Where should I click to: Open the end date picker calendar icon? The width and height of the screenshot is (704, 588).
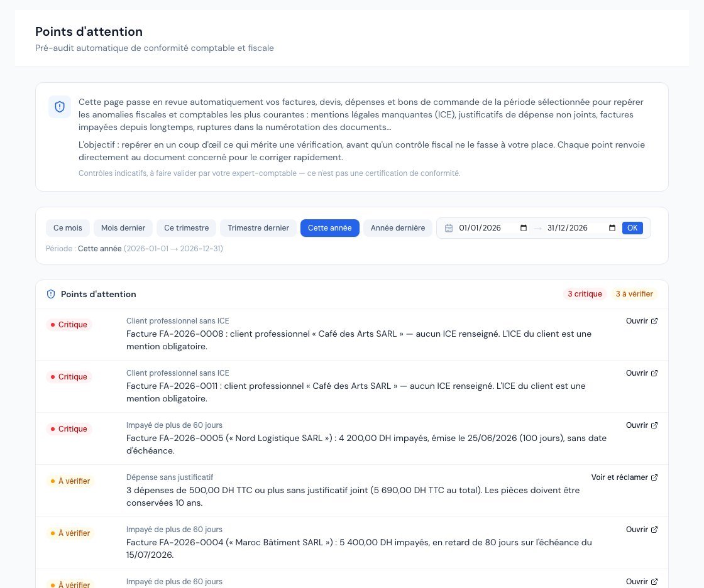point(612,228)
